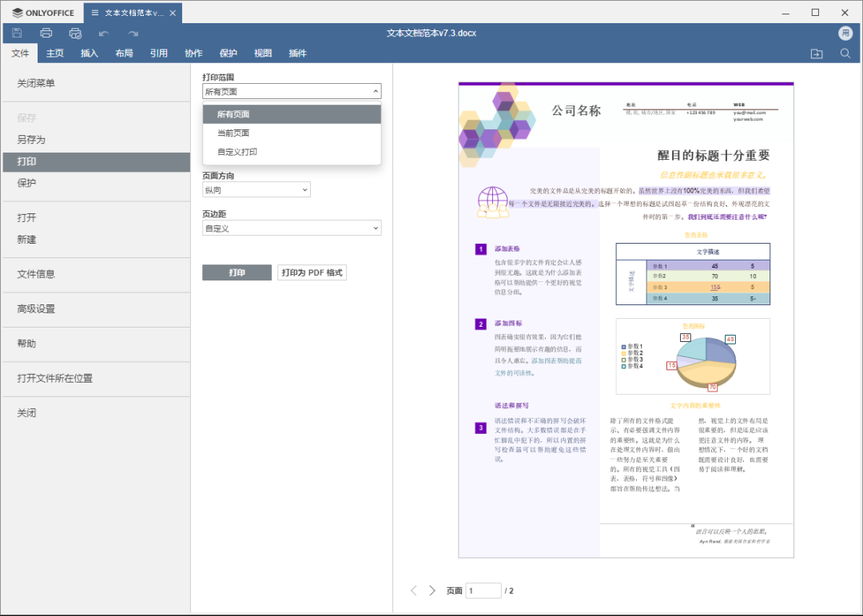This screenshot has width=863, height=616.
Task: Open file location via the folder icon
Action: (x=816, y=53)
